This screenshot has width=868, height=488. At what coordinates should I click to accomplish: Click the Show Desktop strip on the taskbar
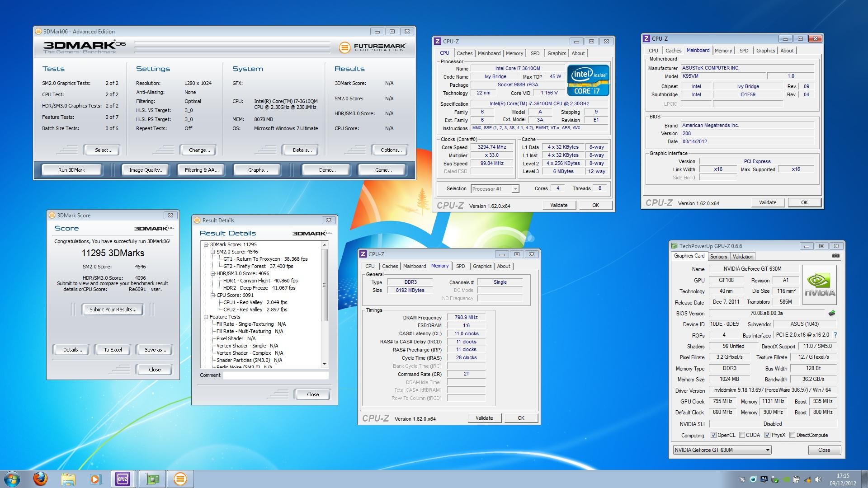pyautogui.click(x=864, y=479)
